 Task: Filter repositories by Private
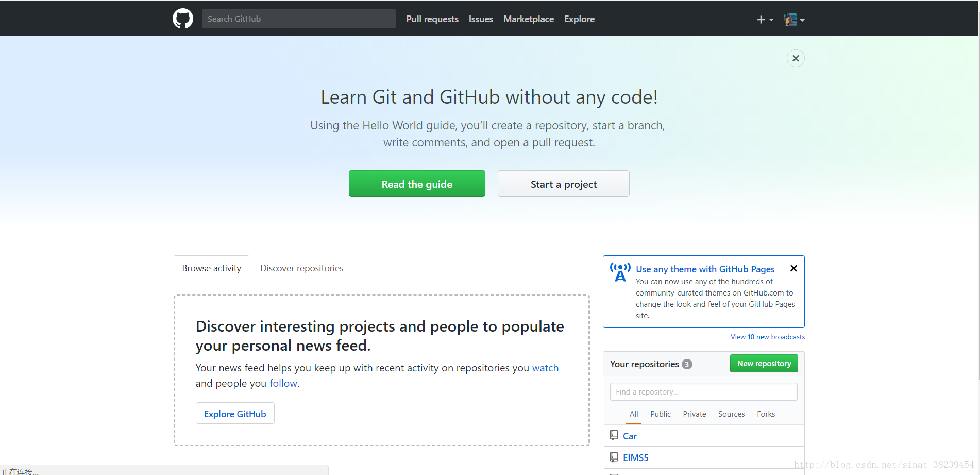(x=695, y=414)
